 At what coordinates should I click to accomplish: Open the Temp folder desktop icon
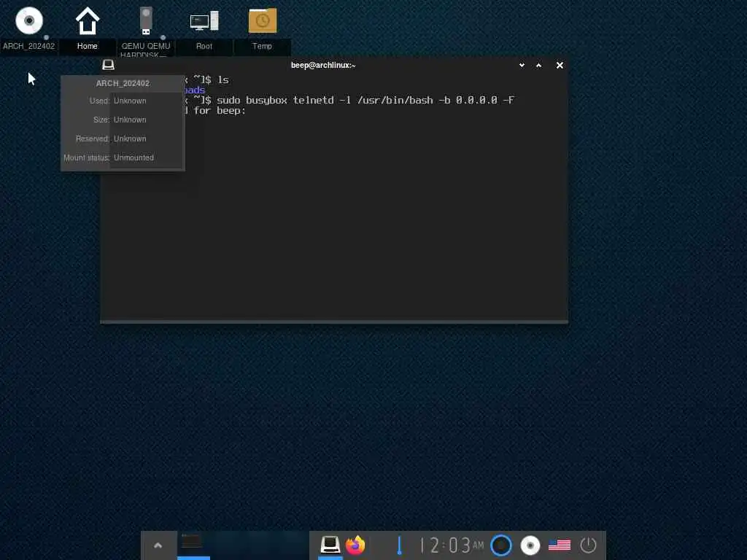263,21
